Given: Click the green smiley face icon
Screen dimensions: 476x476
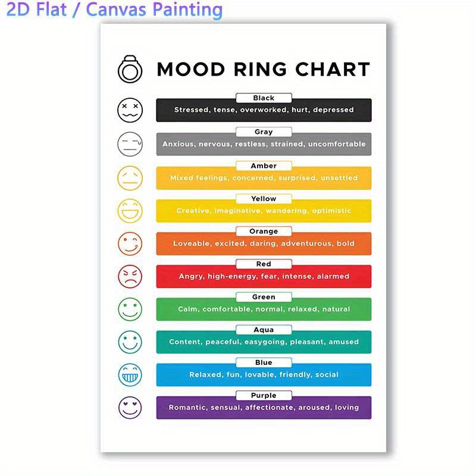Looking at the screenshot, I should click(x=129, y=309).
